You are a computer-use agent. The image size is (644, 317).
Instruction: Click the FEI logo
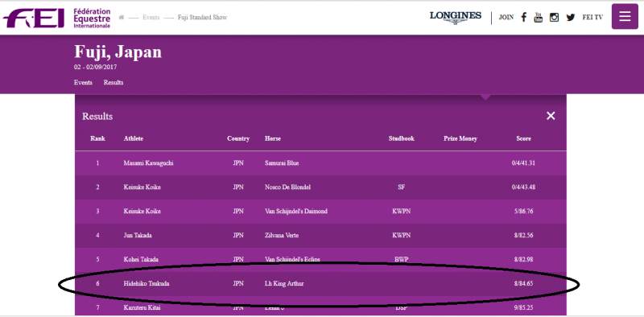pyautogui.click(x=56, y=18)
